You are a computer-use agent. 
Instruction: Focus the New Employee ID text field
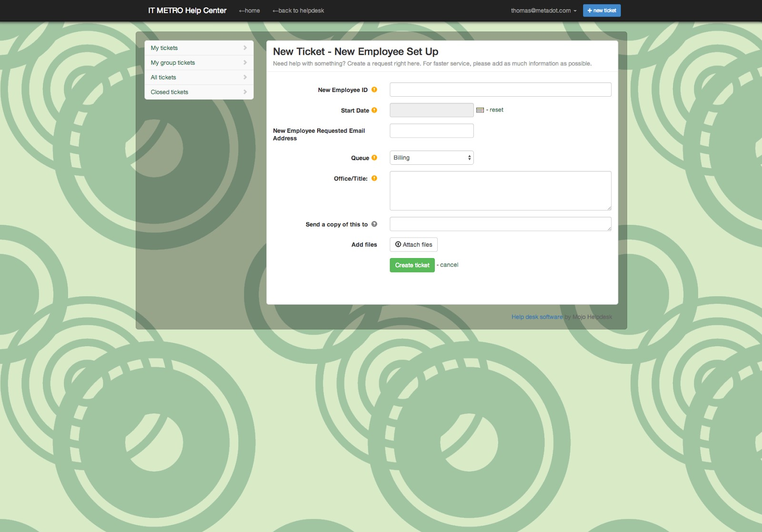[500, 90]
